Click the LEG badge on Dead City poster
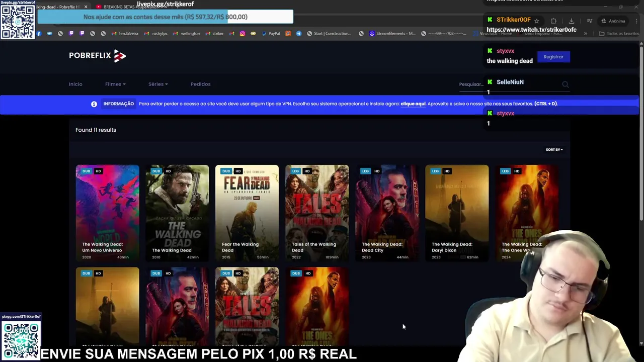This screenshot has width=644, height=362. coord(365,171)
